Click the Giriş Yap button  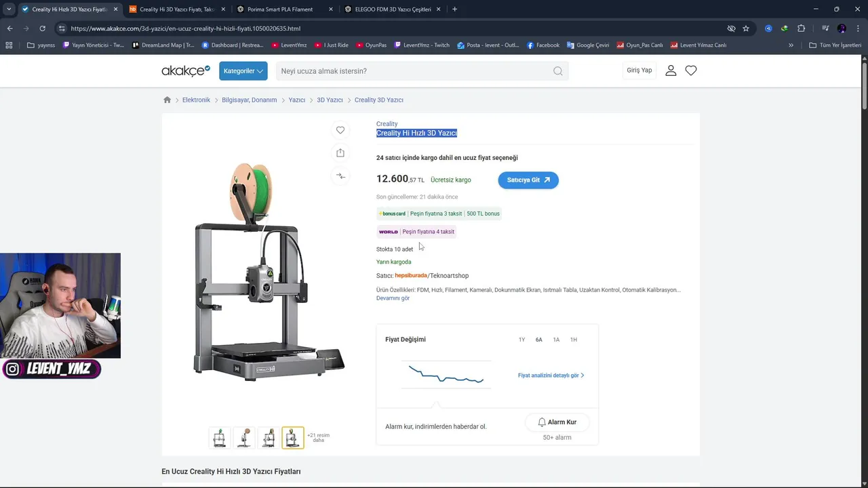pos(639,70)
